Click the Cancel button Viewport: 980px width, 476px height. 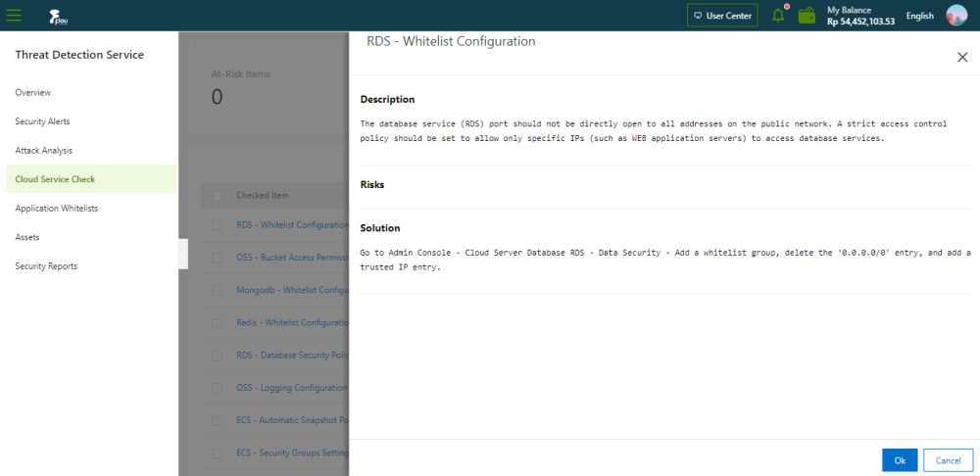(x=948, y=460)
